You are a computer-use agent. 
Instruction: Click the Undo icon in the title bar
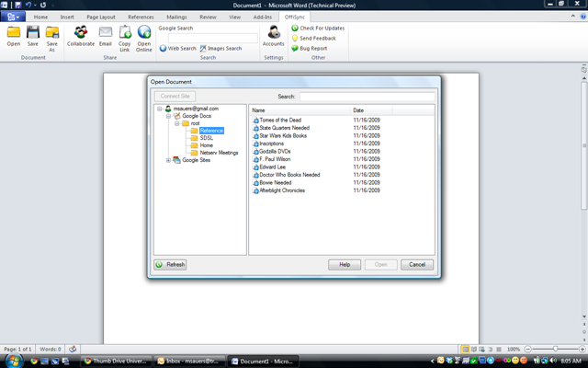(x=28, y=6)
